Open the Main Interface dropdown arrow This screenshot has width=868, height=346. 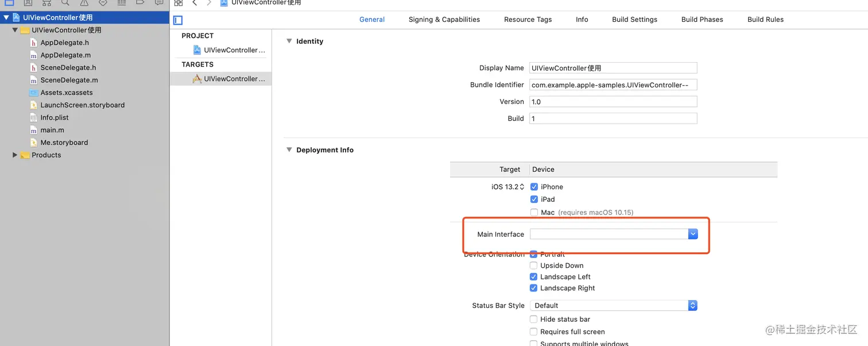pos(693,234)
